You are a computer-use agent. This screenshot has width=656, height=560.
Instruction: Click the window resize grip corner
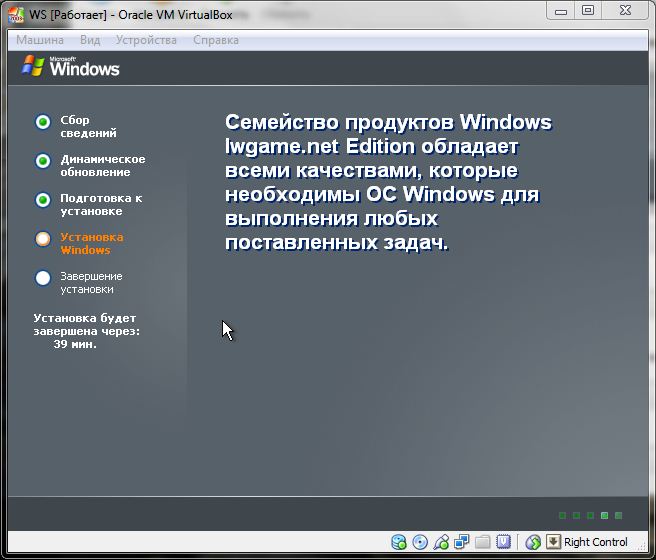(643, 545)
